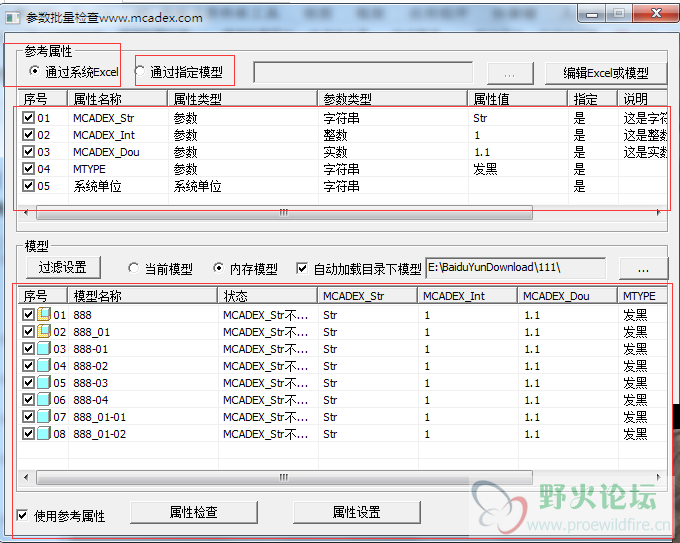680x543 pixels.
Task: Click the part icon for model 888-01
Action: tap(44, 348)
